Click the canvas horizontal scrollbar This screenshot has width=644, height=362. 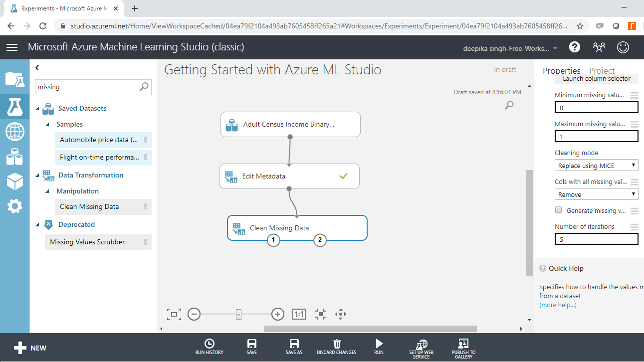(x=370, y=329)
